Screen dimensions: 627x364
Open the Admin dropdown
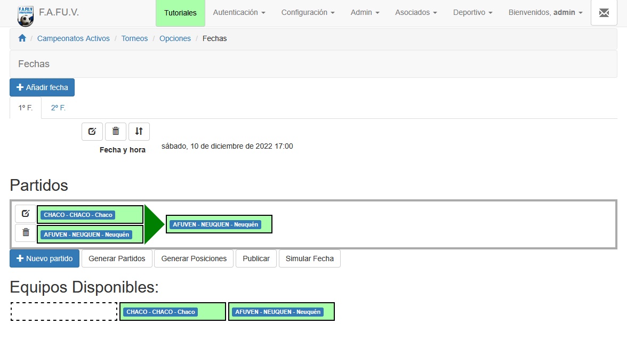click(364, 13)
